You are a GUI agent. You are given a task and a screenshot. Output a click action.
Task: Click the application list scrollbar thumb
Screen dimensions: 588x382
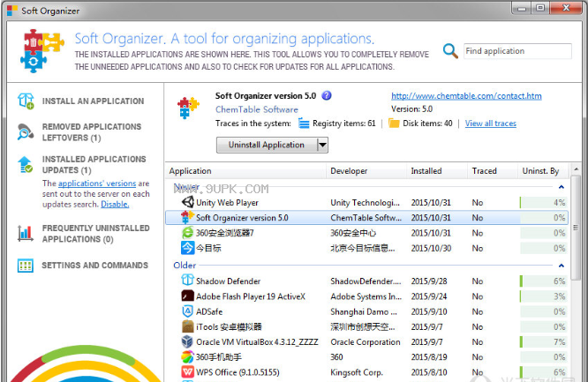[x=576, y=228]
